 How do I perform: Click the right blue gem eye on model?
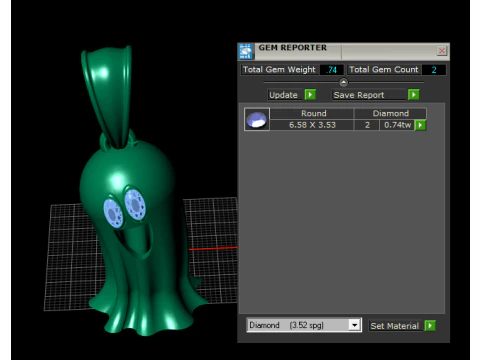coord(135,205)
